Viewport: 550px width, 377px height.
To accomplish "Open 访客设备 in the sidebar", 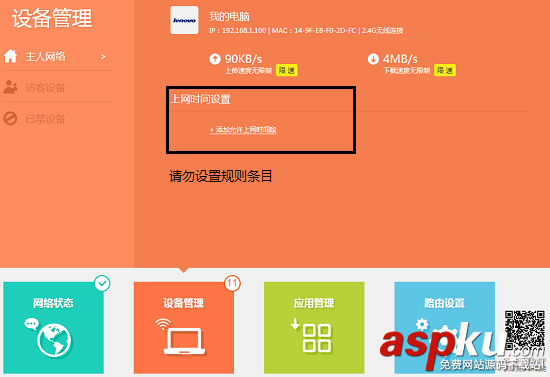I will (x=45, y=88).
